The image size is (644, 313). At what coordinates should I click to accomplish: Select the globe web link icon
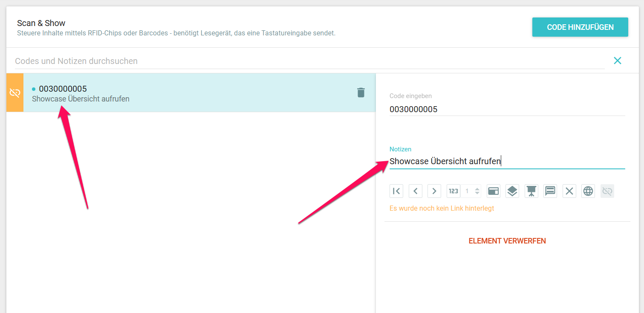pyautogui.click(x=588, y=191)
